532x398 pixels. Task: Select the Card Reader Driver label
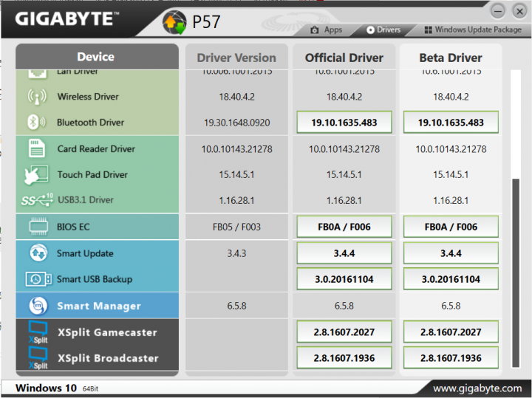tap(96, 149)
